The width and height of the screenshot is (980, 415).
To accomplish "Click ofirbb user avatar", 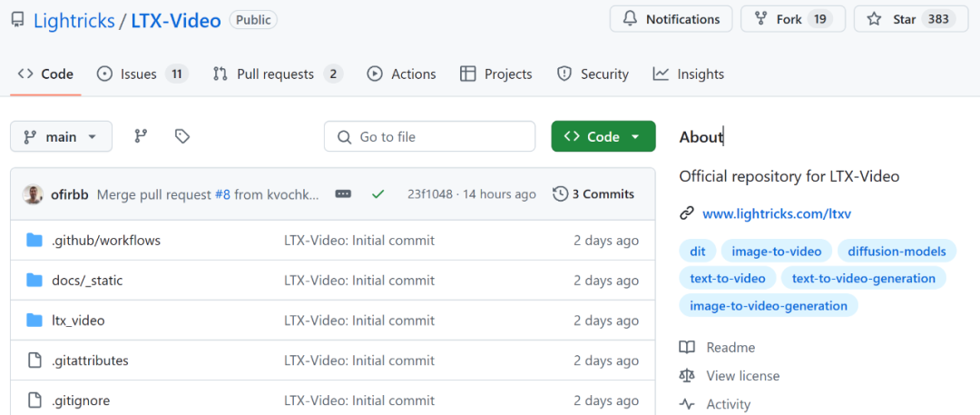I will click(x=33, y=194).
